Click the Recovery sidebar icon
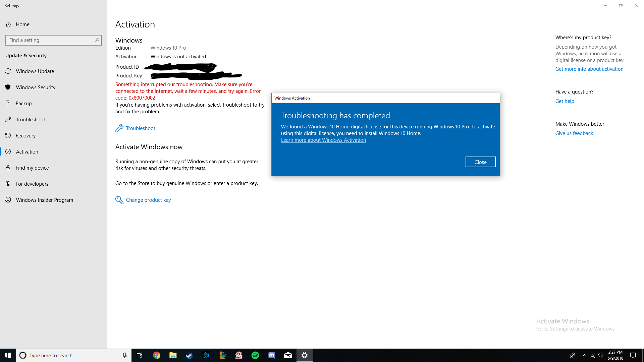The height and width of the screenshot is (362, 644). click(8, 135)
